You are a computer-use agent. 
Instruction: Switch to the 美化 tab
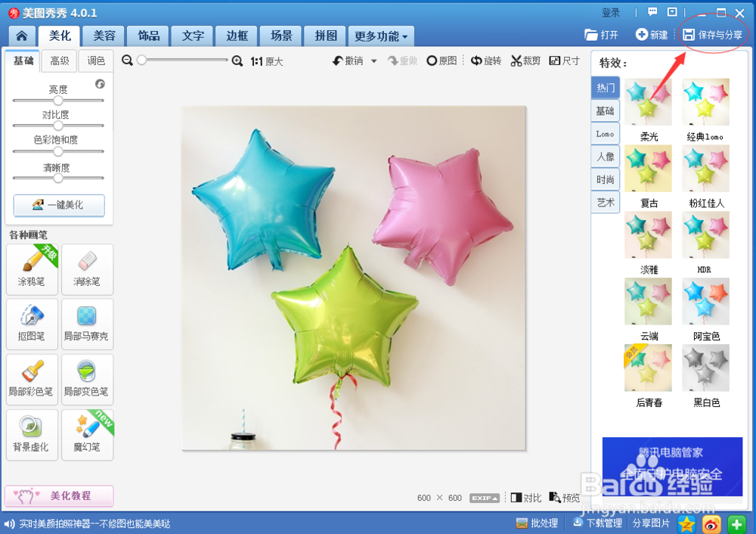(60, 36)
